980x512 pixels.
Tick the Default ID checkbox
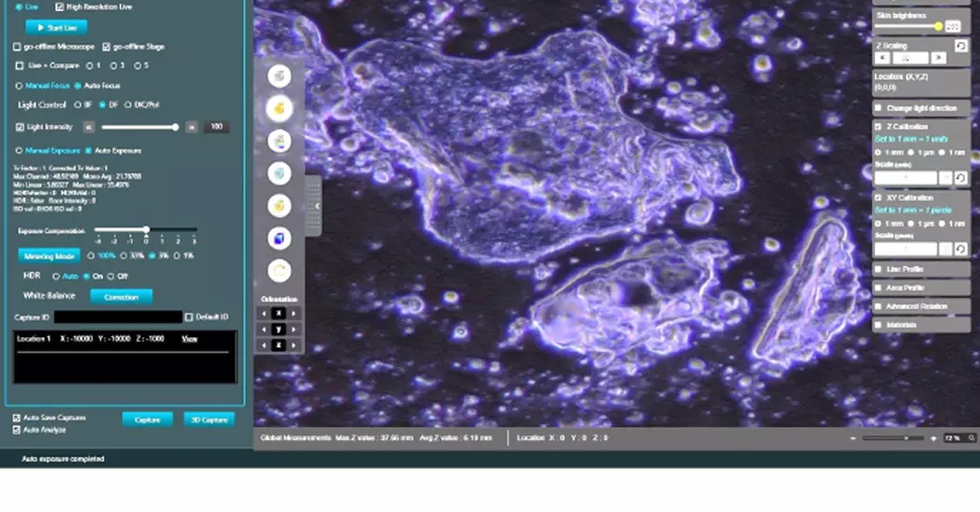(189, 317)
